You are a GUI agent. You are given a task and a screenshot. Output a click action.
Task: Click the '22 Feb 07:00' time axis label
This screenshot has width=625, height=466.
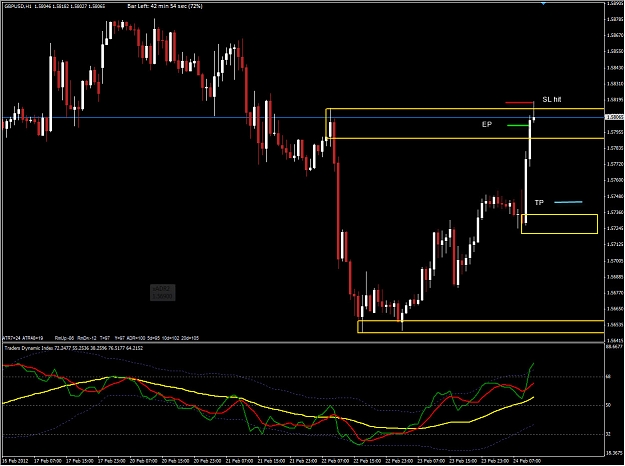click(x=336, y=461)
